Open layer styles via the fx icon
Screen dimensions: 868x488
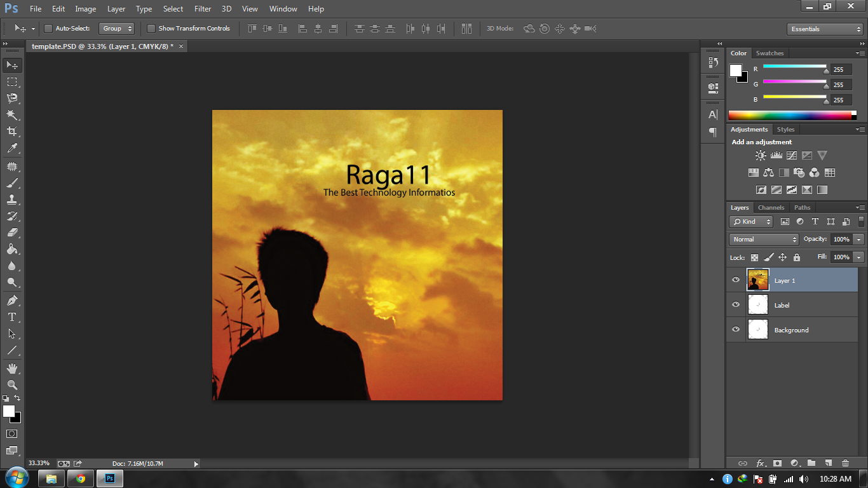click(x=761, y=463)
